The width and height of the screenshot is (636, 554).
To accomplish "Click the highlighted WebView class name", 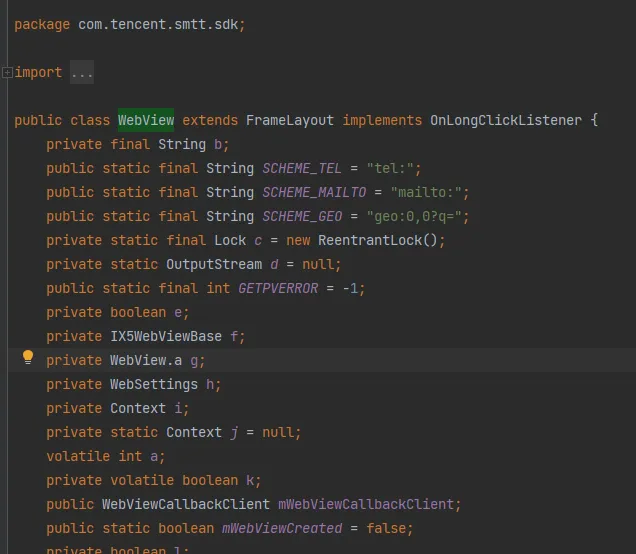I will point(146,120).
